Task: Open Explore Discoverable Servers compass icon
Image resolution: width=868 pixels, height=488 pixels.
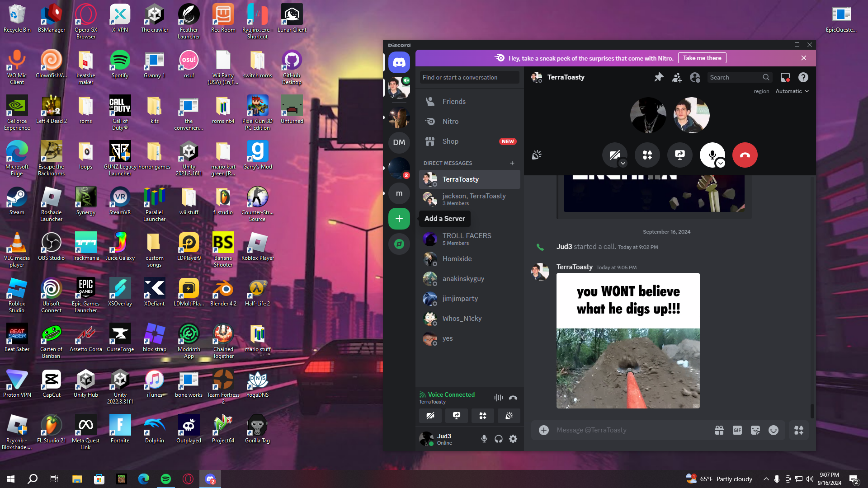Action: [399, 244]
